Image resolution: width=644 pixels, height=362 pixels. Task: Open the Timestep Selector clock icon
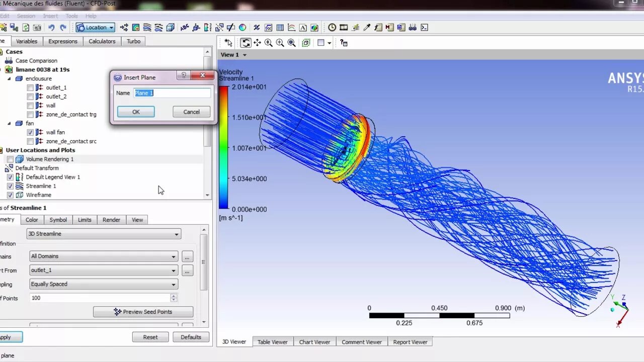pos(332,28)
